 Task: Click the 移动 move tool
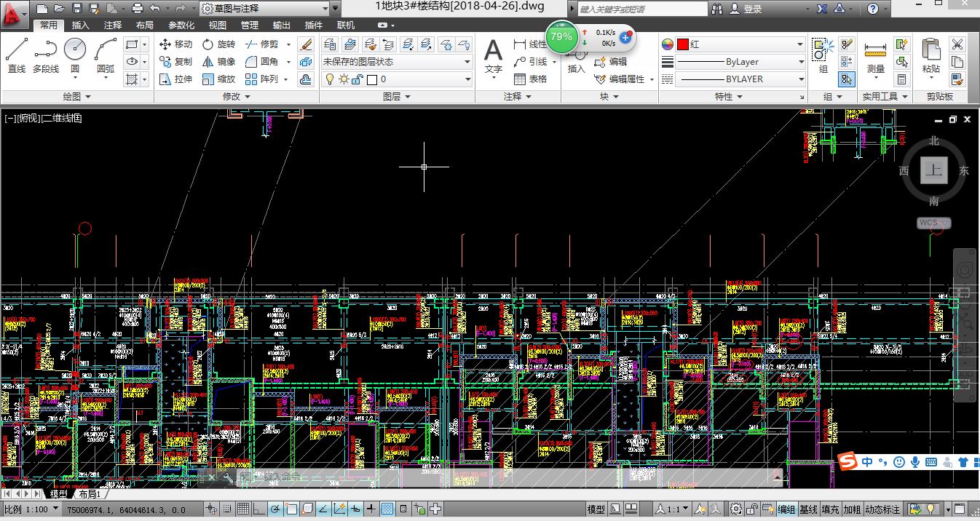(175, 44)
